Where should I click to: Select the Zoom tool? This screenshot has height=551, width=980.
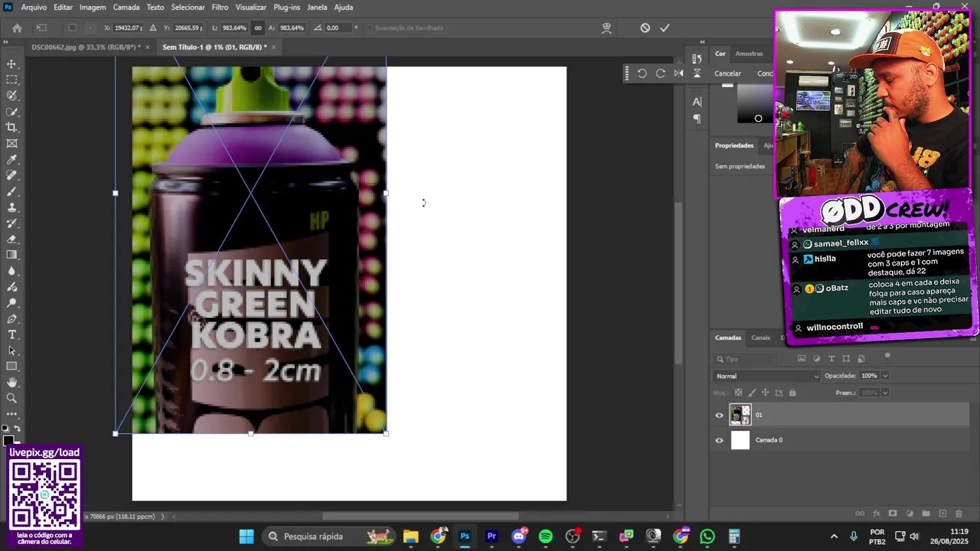pyautogui.click(x=11, y=398)
